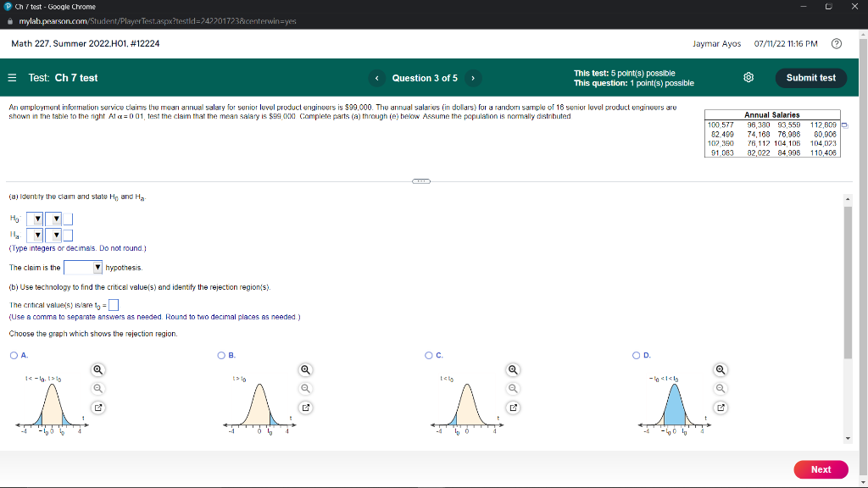
Task: Open first dropdown for H0 parameter
Action: coord(34,219)
